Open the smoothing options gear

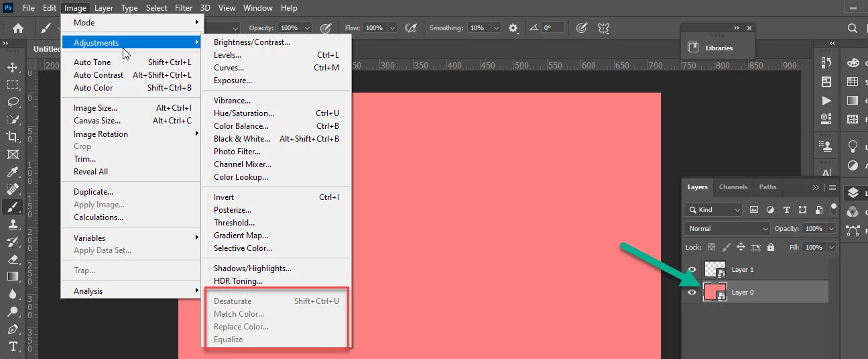click(x=513, y=28)
